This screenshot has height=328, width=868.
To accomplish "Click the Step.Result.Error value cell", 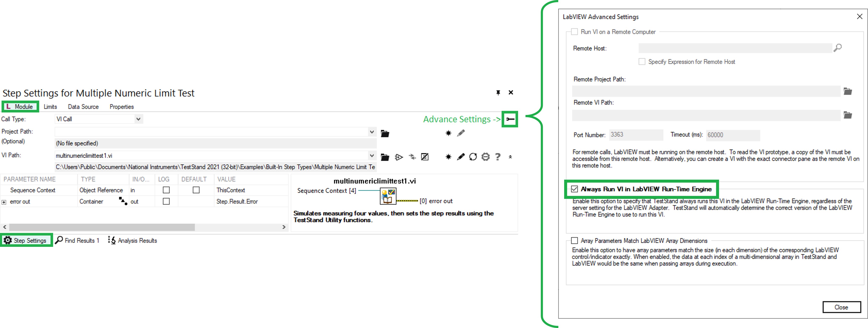I will tap(251, 202).
